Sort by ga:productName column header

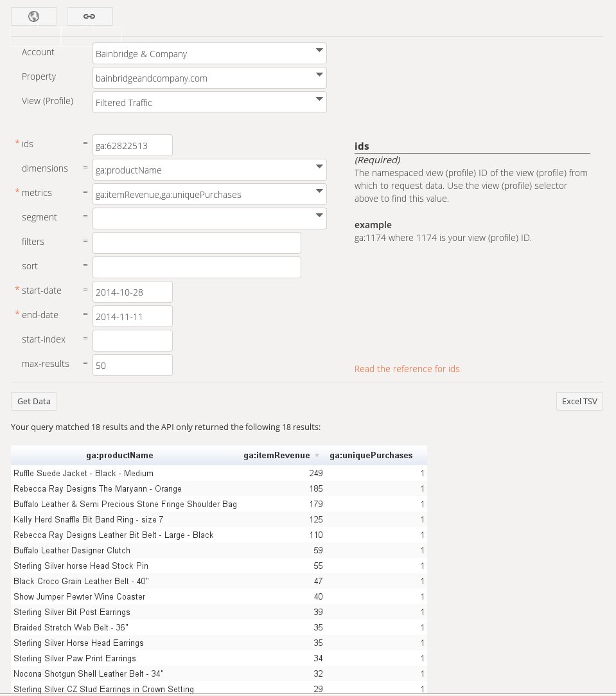pos(120,456)
